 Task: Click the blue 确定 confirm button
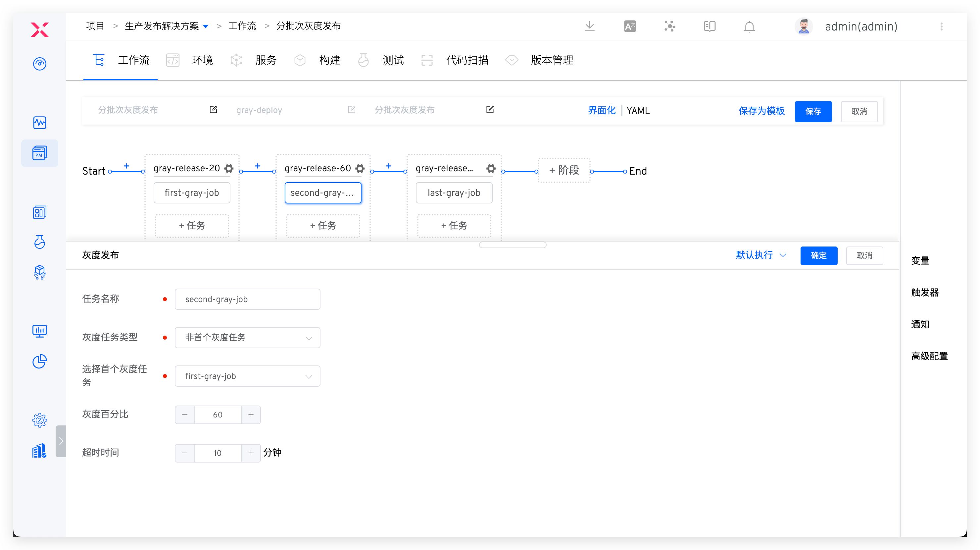(x=819, y=255)
